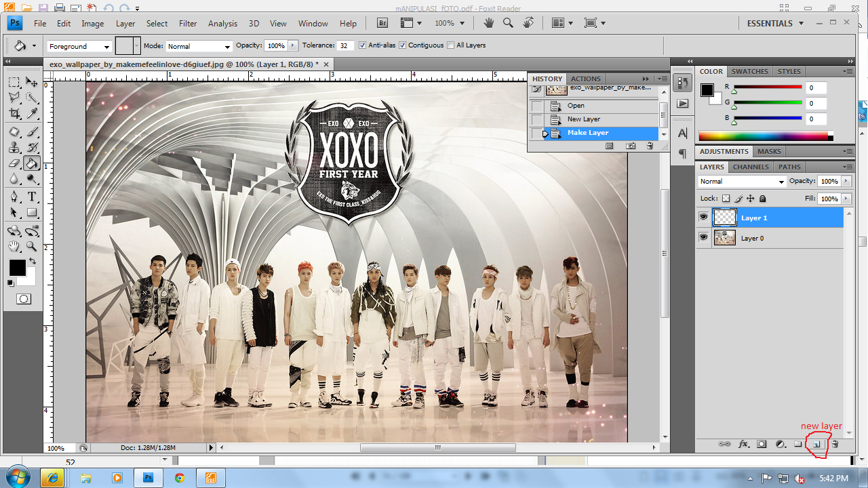Viewport: 868px width, 488px height.
Task: Create a new layer in Layers panel
Action: [816, 445]
